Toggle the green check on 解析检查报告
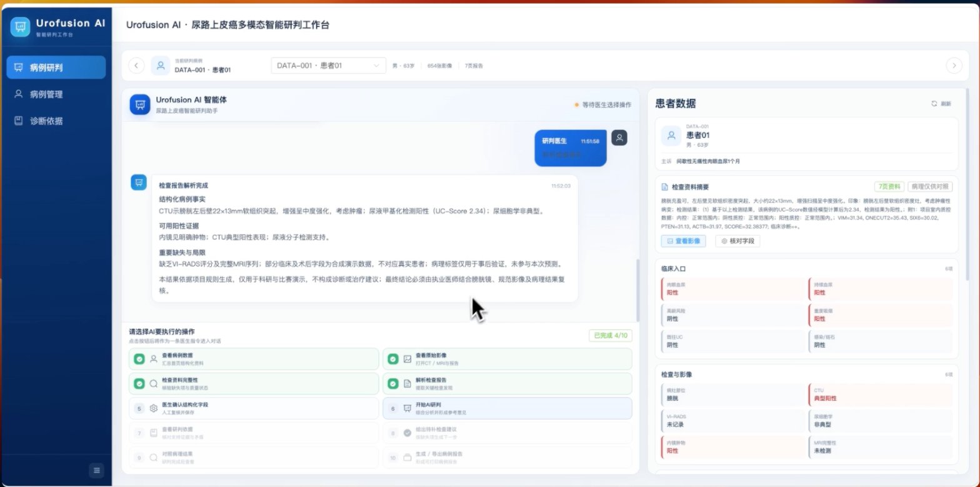 (392, 383)
